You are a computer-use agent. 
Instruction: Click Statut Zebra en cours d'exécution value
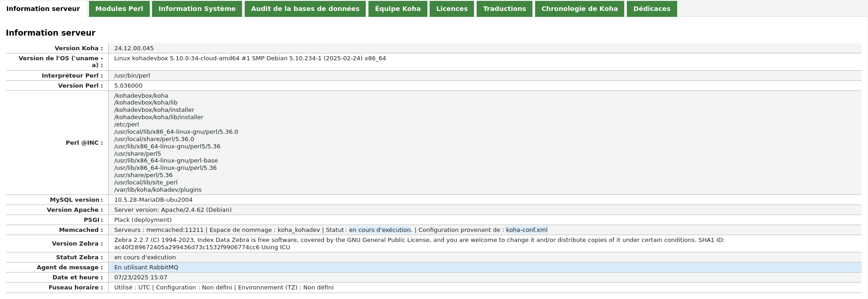point(145,257)
